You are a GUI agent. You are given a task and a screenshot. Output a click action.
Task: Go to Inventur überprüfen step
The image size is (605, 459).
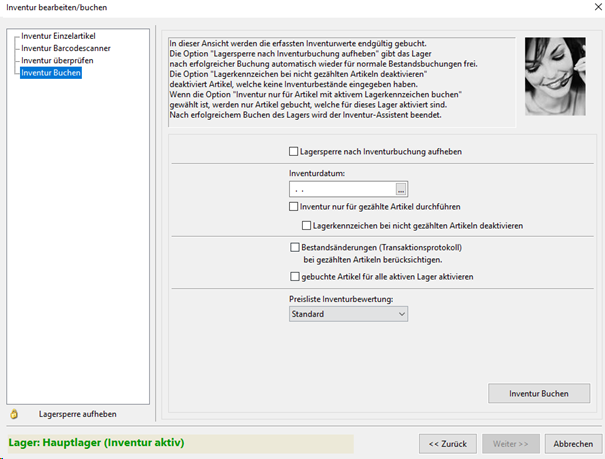(x=57, y=61)
